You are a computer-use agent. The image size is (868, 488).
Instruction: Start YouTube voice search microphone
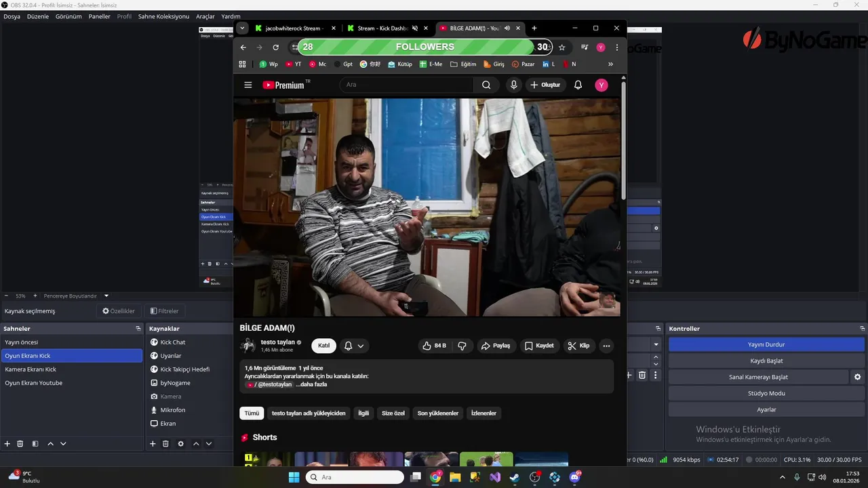tap(514, 85)
